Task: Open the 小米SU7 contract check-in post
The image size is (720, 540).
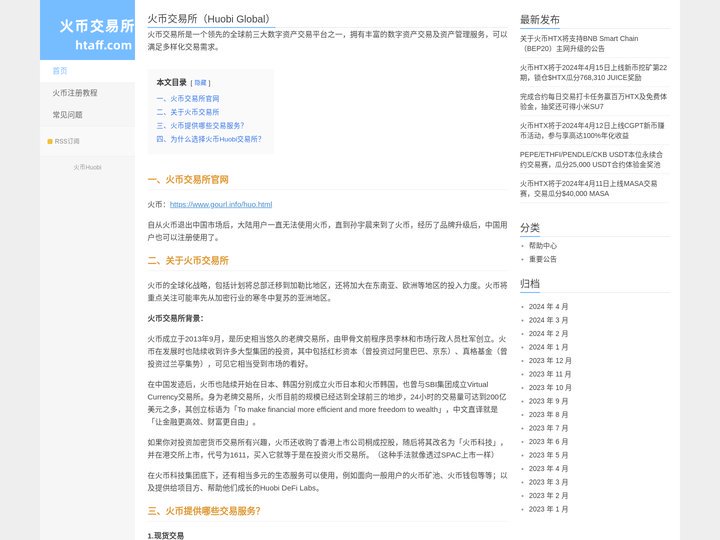Action: (593, 101)
